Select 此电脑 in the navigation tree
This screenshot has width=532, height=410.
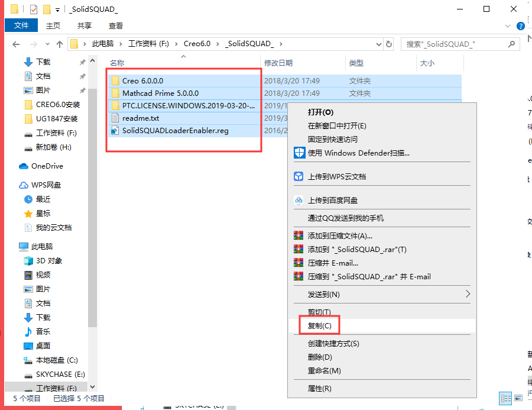[42, 247]
